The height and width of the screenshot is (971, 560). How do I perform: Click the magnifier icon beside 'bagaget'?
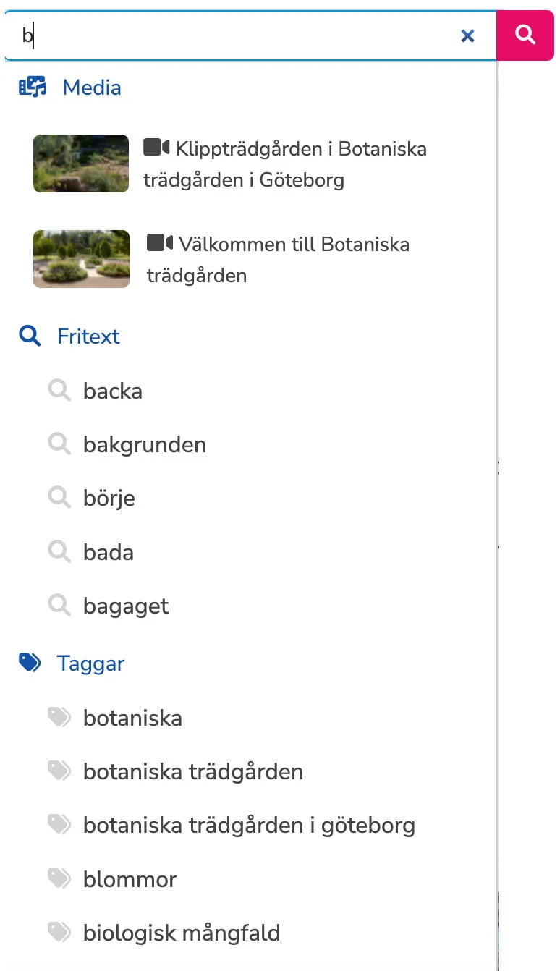click(x=59, y=606)
